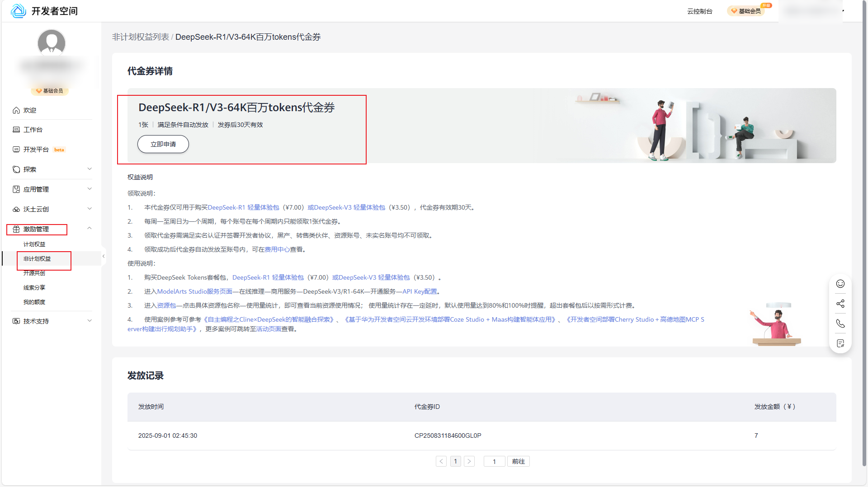Click the 基础会员 tag under the avatar
This screenshot has height=487, width=868.
pos(50,91)
